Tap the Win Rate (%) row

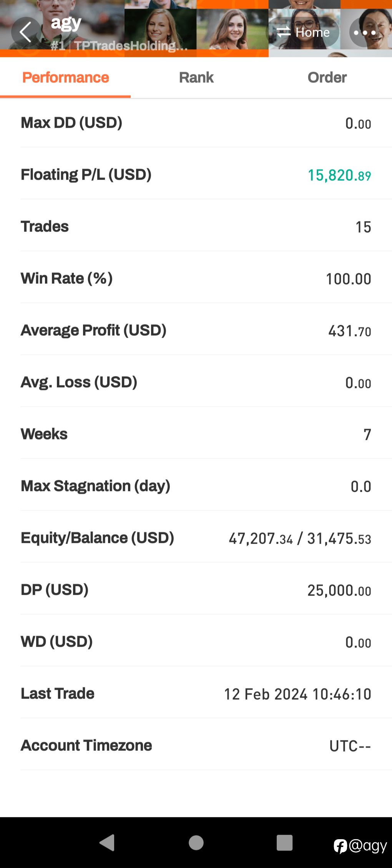(x=196, y=278)
